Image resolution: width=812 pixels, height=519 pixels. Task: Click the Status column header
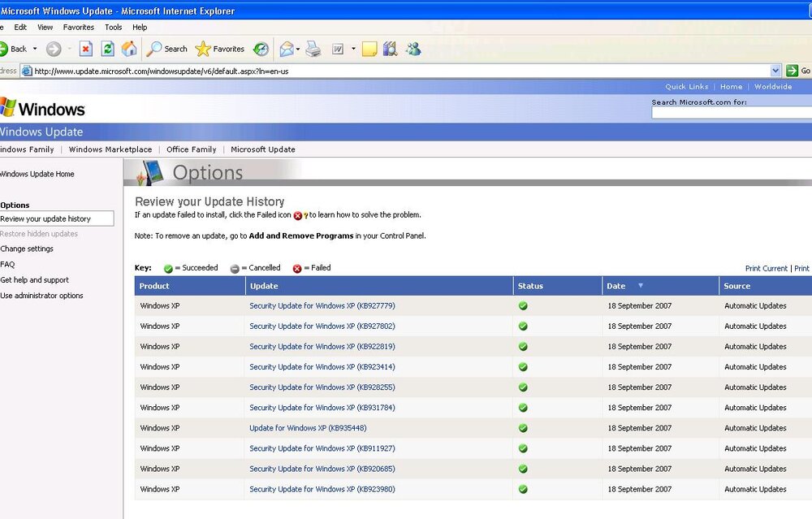pos(558,286)
